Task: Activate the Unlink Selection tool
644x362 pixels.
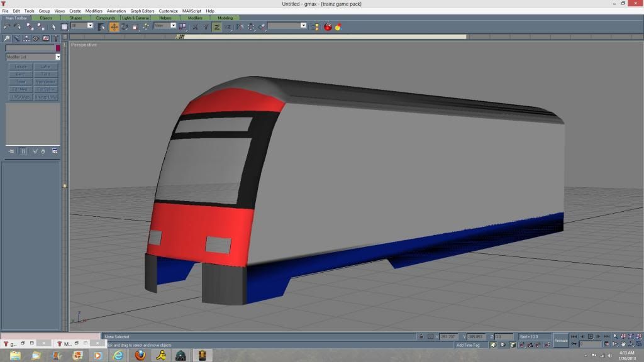Action: click(x=40, y=26)
